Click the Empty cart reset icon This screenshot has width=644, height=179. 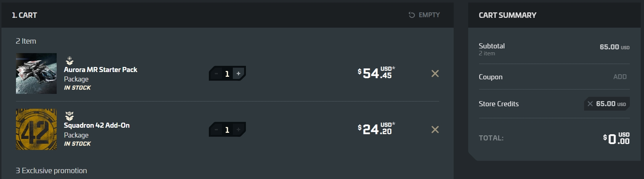(412, 15)
